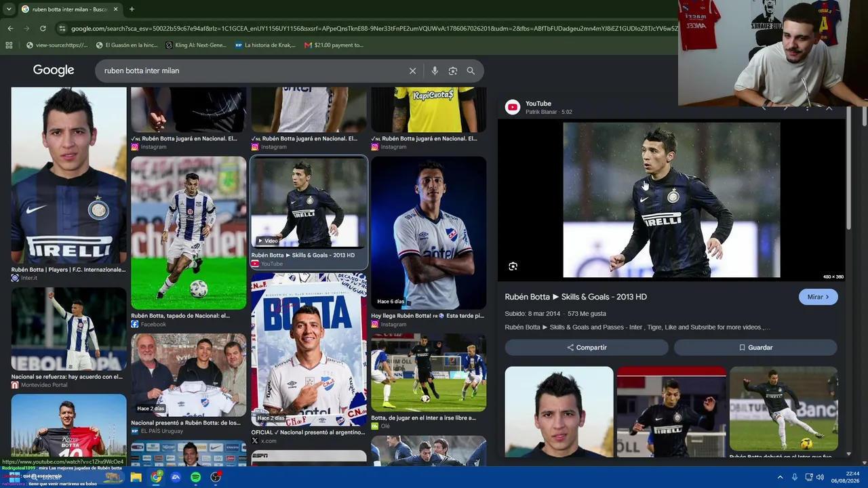Open Facebook result Rubén Botta, tapado de Nacional
The image size is (868, 488).
point(189,233)
